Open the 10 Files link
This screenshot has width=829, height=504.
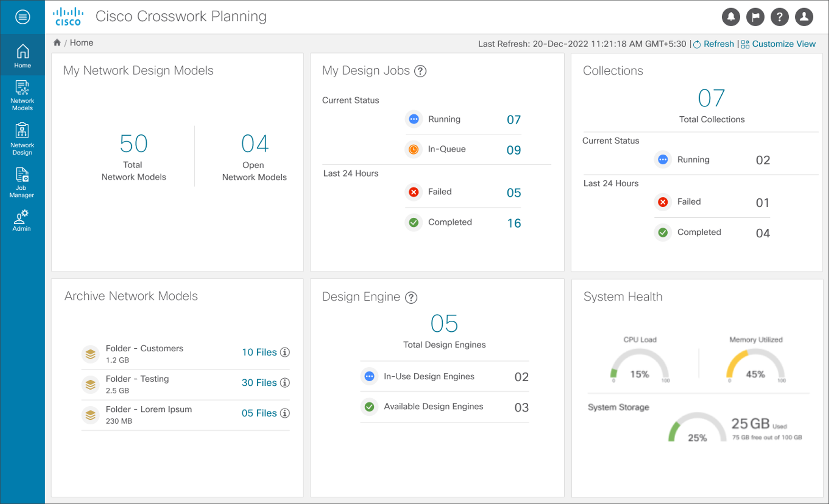[259, 352]
